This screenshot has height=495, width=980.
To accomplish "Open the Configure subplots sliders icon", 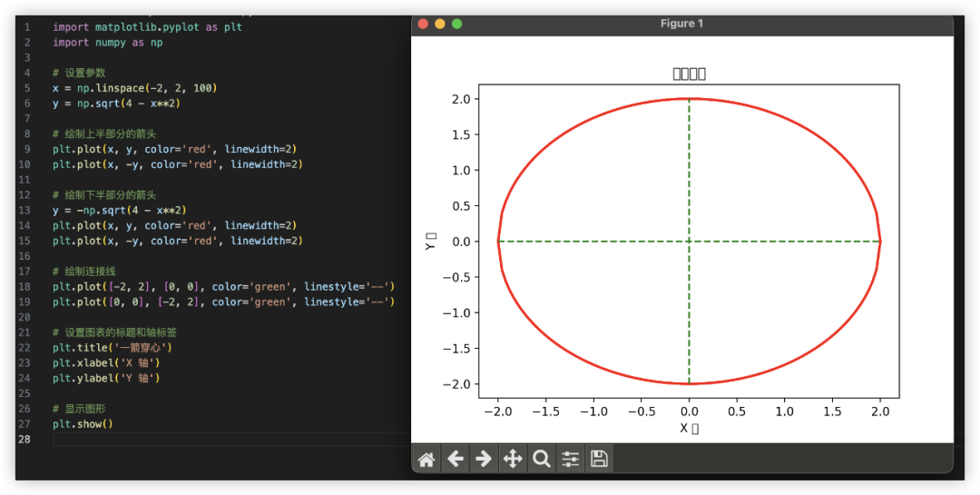I will (x=570, y=460).
